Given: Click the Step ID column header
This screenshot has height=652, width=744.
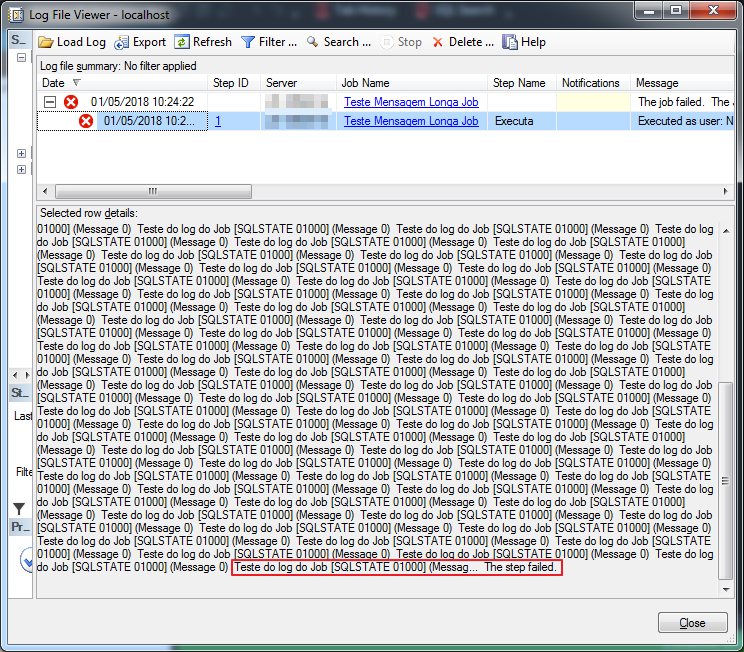Looking at the screenshot, I should [x=234, y=83].
